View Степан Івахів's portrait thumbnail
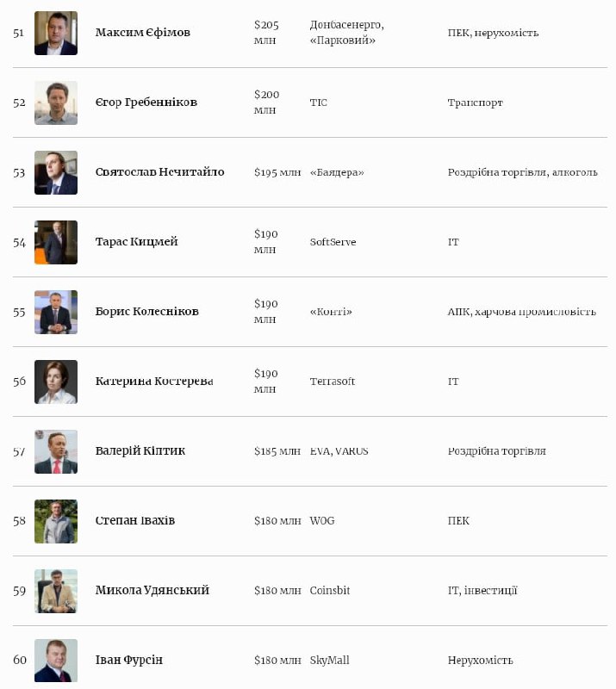616x689 pixels. (x=56, y=521)
